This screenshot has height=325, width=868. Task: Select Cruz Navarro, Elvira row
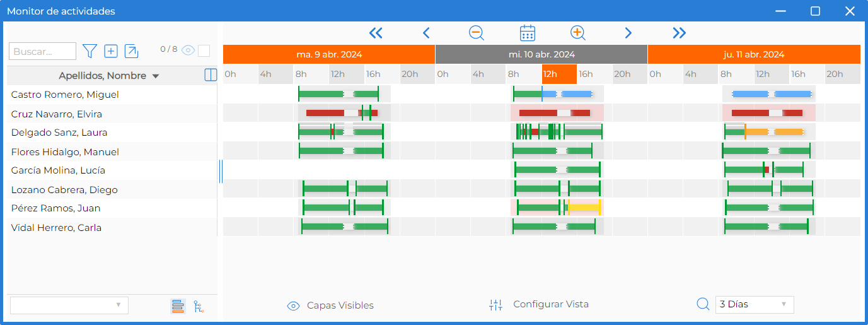pos(112,114)
